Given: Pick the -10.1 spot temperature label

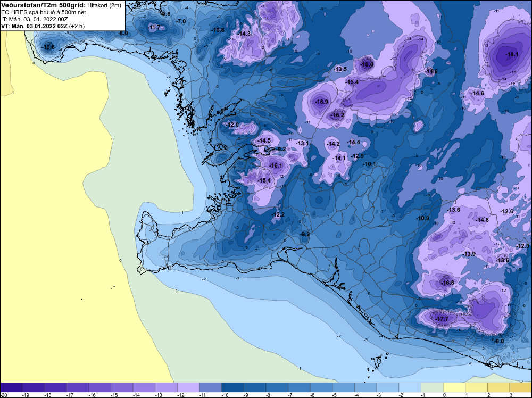Looking at the screenshot, I should pyautogui.click(x=369, y=164).
